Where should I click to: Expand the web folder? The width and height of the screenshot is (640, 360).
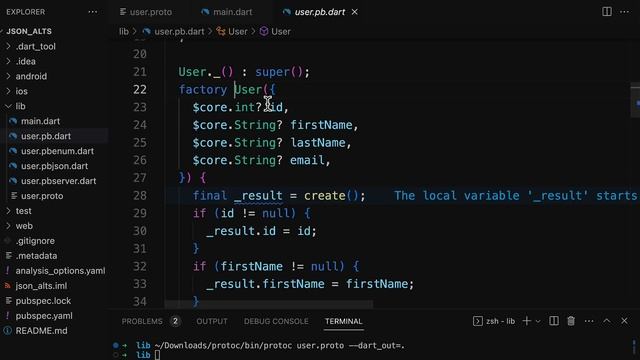click(x=24, y=226)
